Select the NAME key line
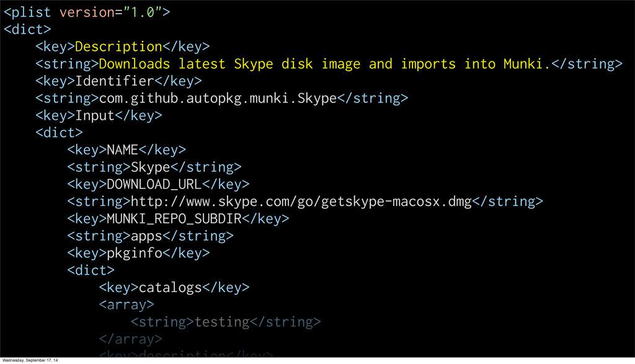The image size is (635, 364). point(127,149)
